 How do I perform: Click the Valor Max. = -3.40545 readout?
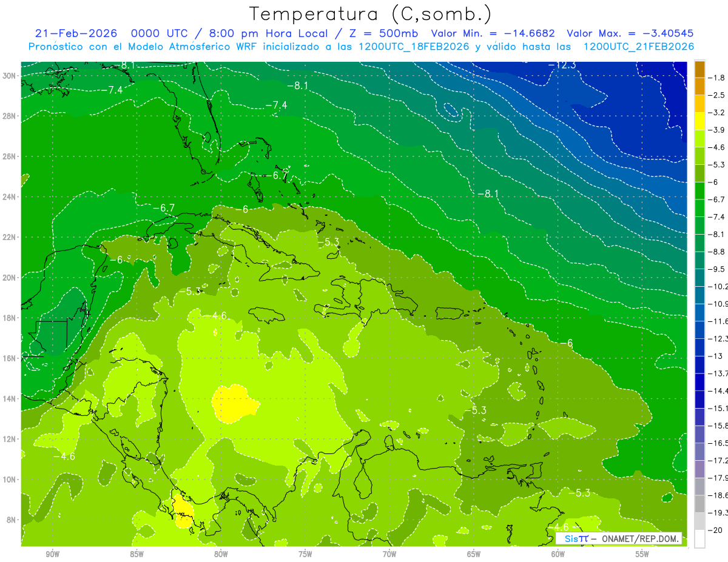pos(630,33)
